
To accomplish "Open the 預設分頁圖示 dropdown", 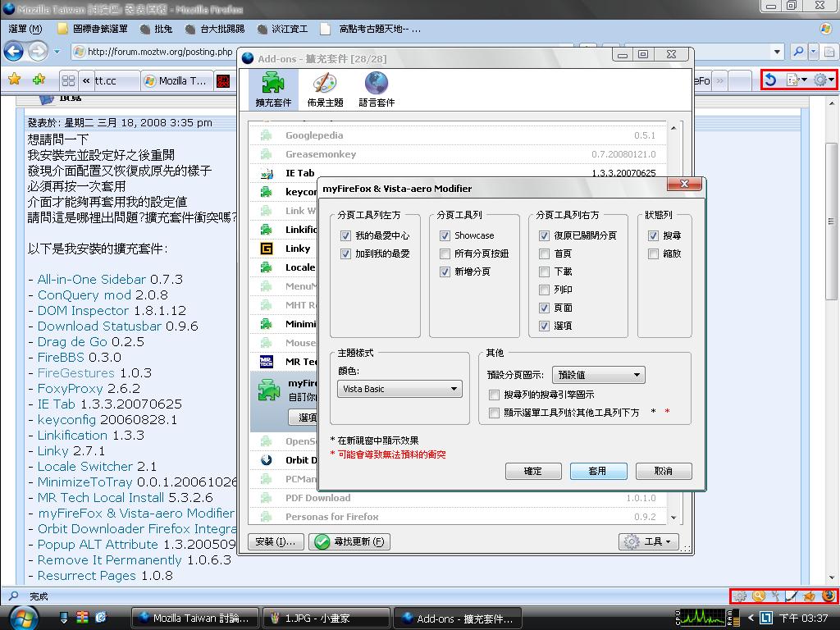I will coord(598,375).
